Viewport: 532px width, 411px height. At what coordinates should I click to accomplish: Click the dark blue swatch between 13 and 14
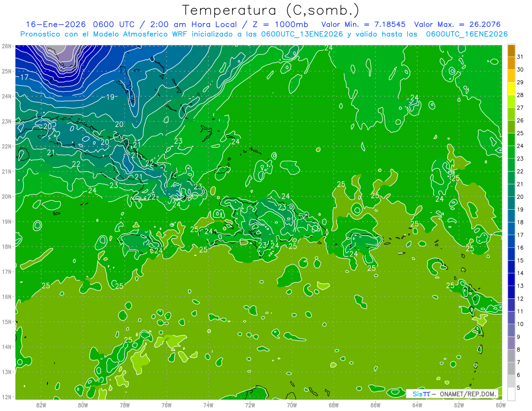click(511, 279)
